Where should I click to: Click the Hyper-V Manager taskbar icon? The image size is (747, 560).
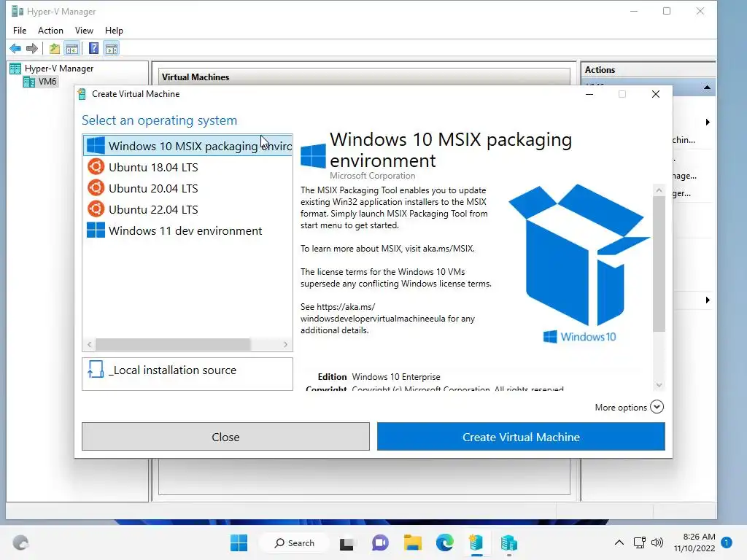click(x=508, y=542)
